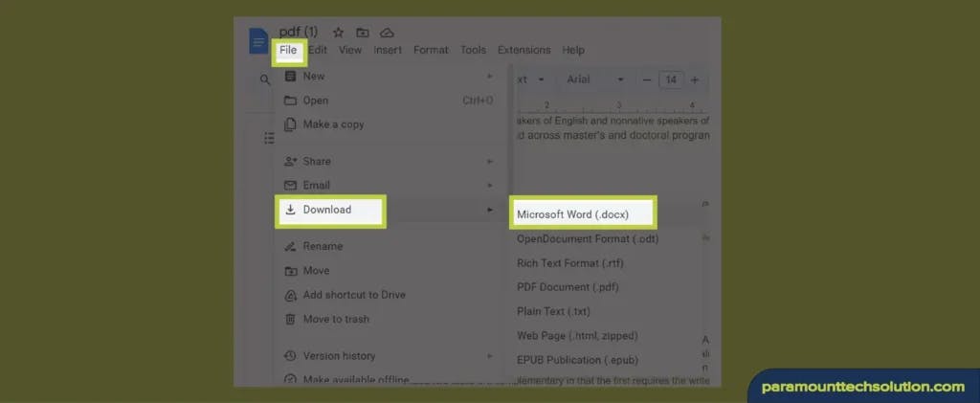Click the Version history clock icon
Image resolution: width=980 pixels, height=403 pixels.
290,356
